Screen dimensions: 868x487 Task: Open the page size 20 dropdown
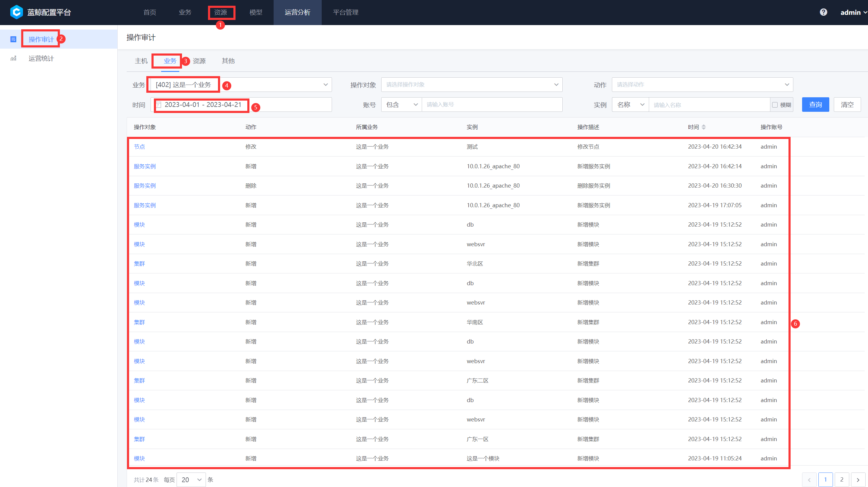(x=191, y=479)
